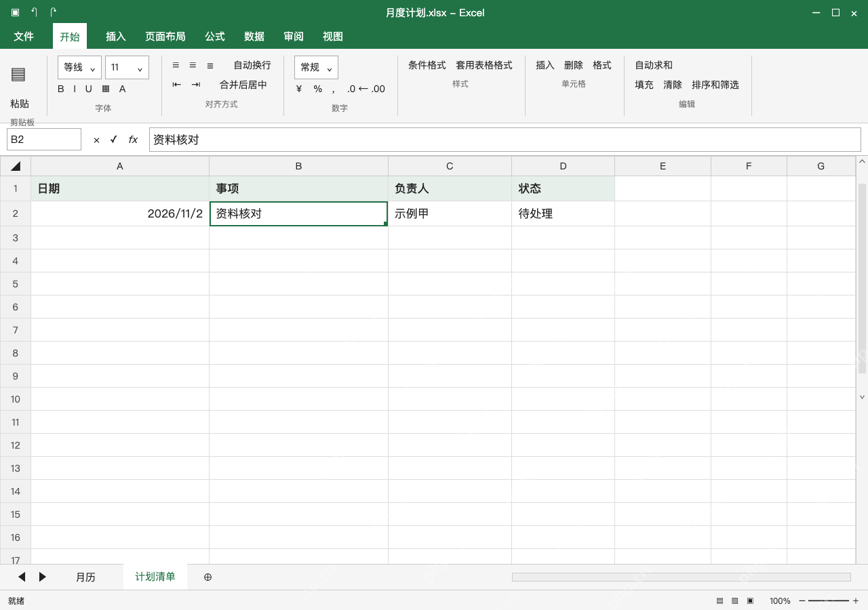Click the .0 decimal places icon

(x=351, y=89)
